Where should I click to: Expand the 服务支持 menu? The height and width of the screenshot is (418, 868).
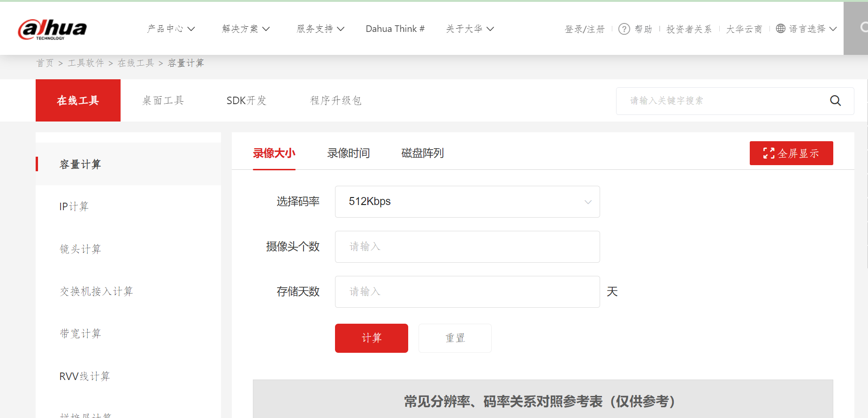point(320,29)
